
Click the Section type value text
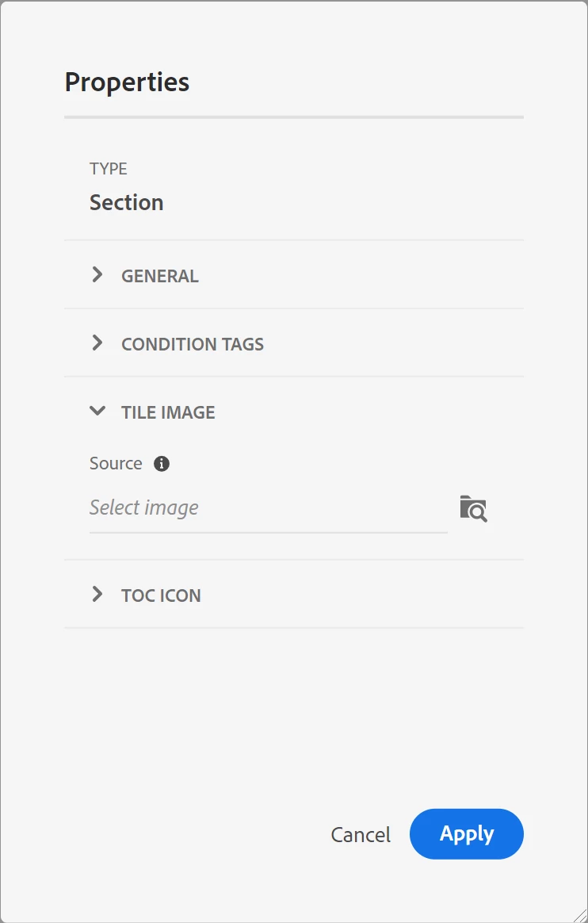click(x=126, y=202)
